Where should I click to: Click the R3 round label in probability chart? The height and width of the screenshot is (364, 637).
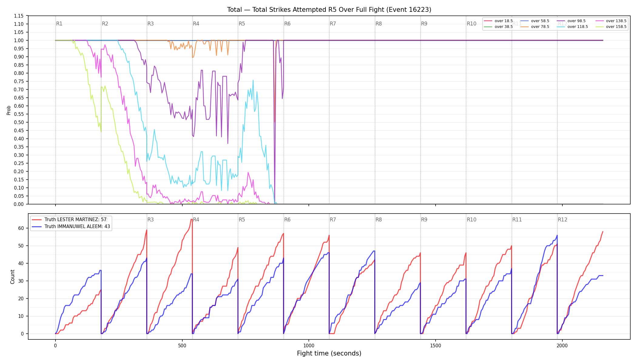151,24
